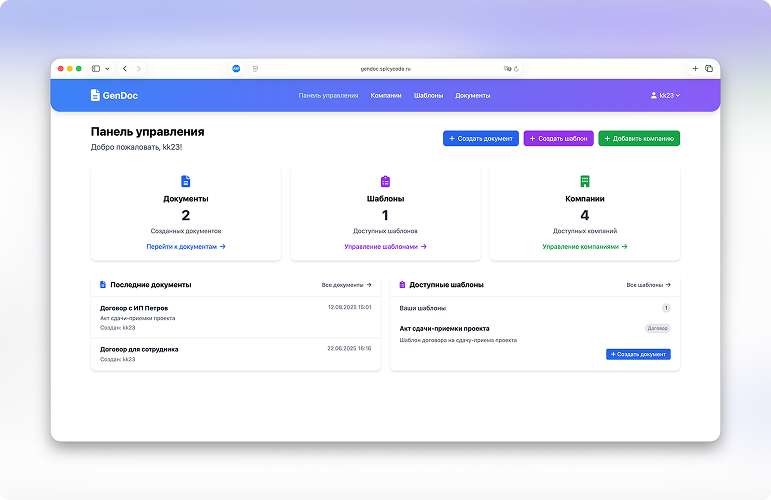Click the blue extension icon in toolbar
Viewport: 771px width, 500px height.
[x=236, y=68]
